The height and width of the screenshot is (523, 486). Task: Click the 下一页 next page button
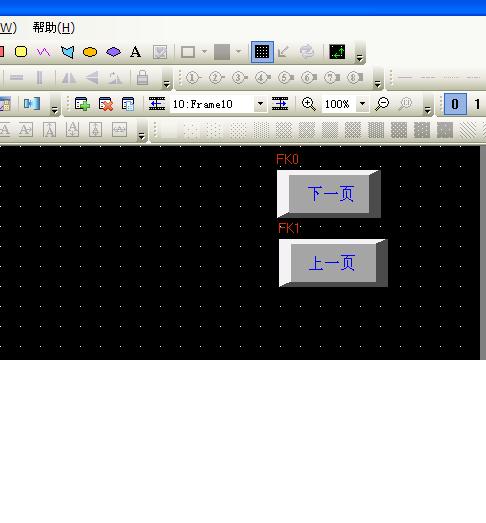click(x=329, y=194)
